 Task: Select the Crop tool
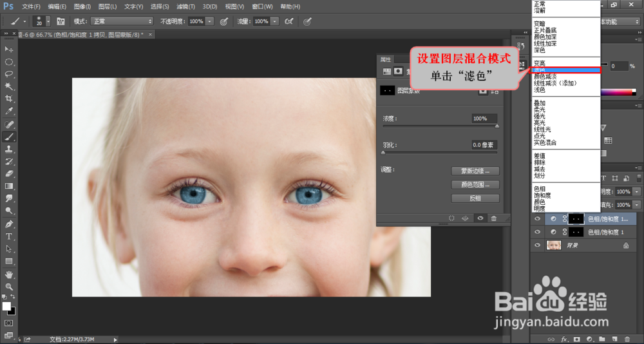click(8, 99)
